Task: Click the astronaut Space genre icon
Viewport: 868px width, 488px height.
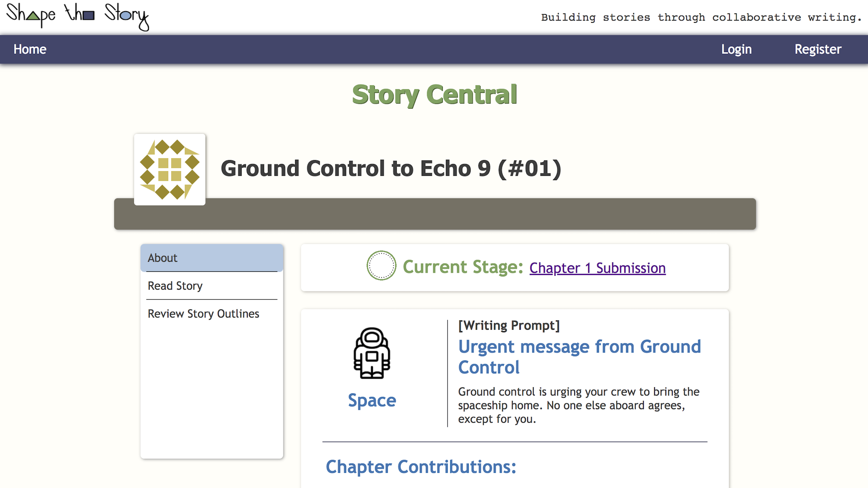Action: click(372, 353)
